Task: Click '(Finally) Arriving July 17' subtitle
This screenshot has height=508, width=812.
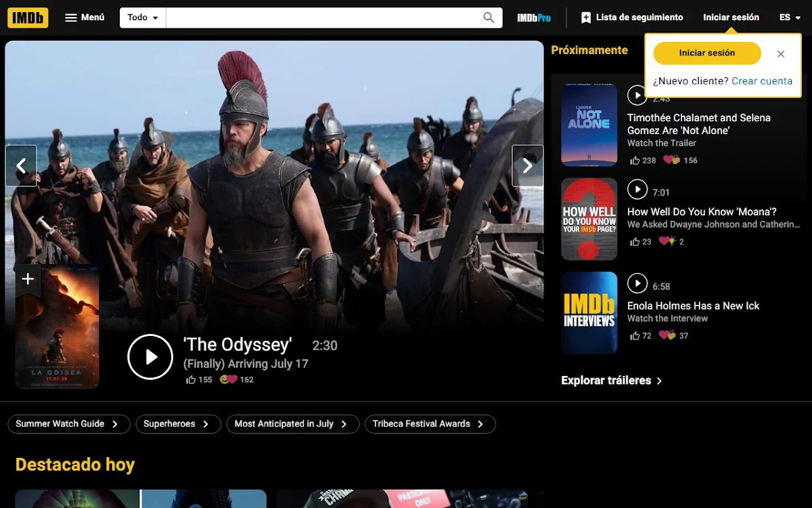Action: (x=246, y=364)
